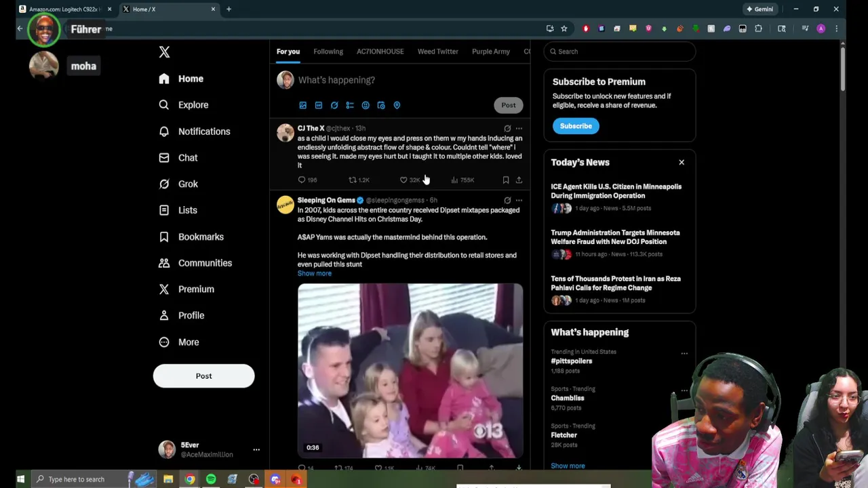This screenshot has width=868, height=488.
Task: Click the X logo in sidebar
Action: [x=164, y=52]
